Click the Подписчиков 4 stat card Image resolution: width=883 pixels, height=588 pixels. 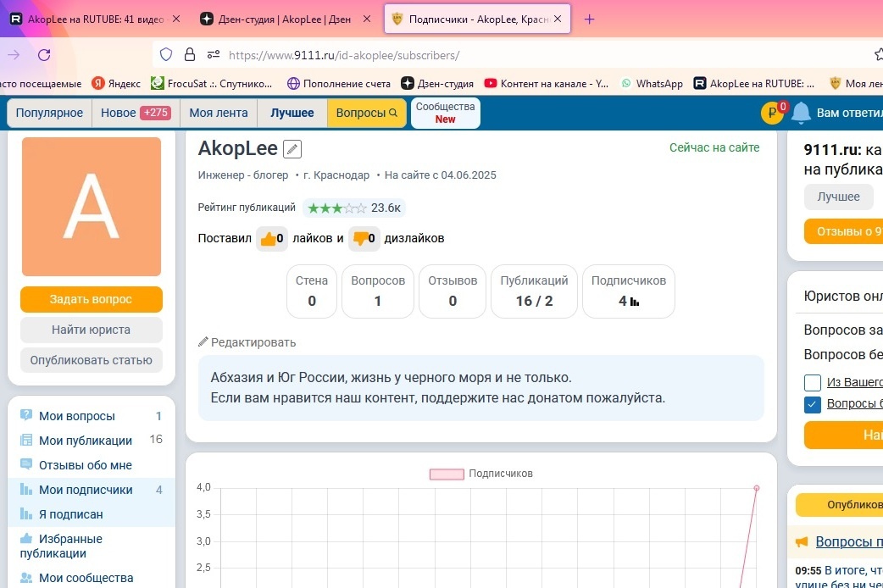(x=629, y=291)
